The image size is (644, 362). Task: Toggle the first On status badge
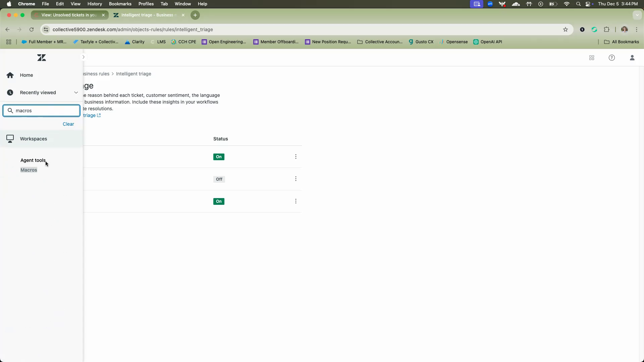[x=219, y=157]
